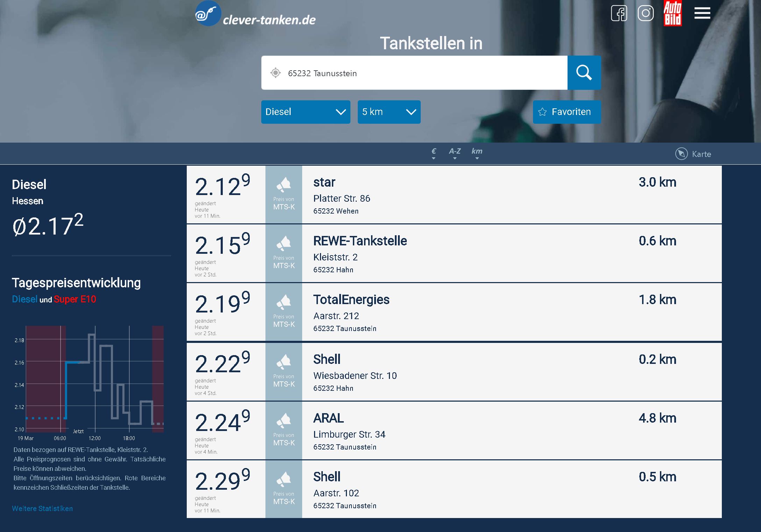The width and height of the screenshot is (761, 532).
Task: Click the Super E10 legend label
Action: tap(75, 299)
